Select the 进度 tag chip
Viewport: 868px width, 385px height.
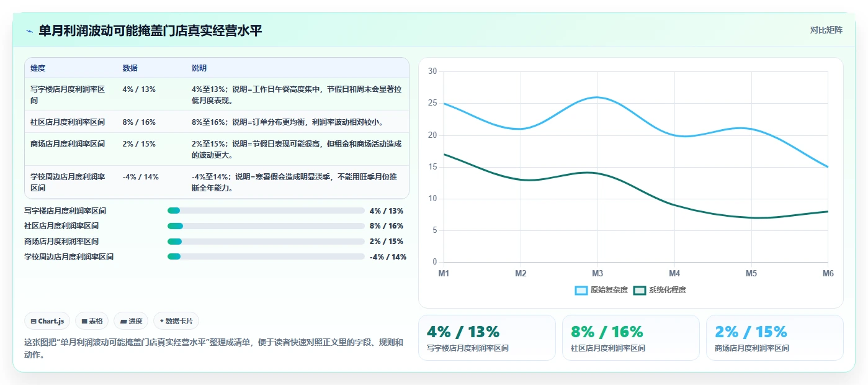coord(131,321)
